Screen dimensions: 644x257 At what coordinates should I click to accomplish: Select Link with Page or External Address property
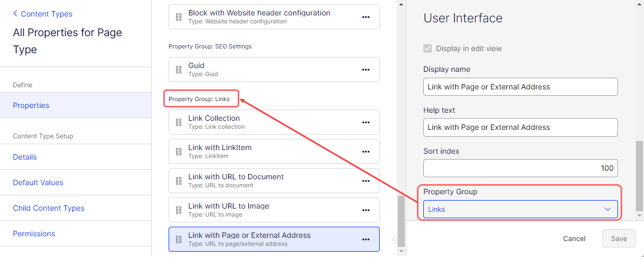pos(274,239)
